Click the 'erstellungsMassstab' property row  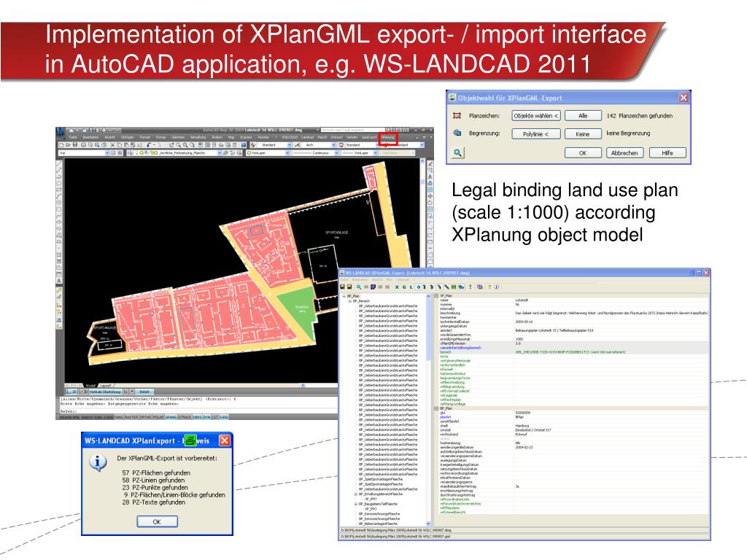pyautogui.click(x=572, y=339)
